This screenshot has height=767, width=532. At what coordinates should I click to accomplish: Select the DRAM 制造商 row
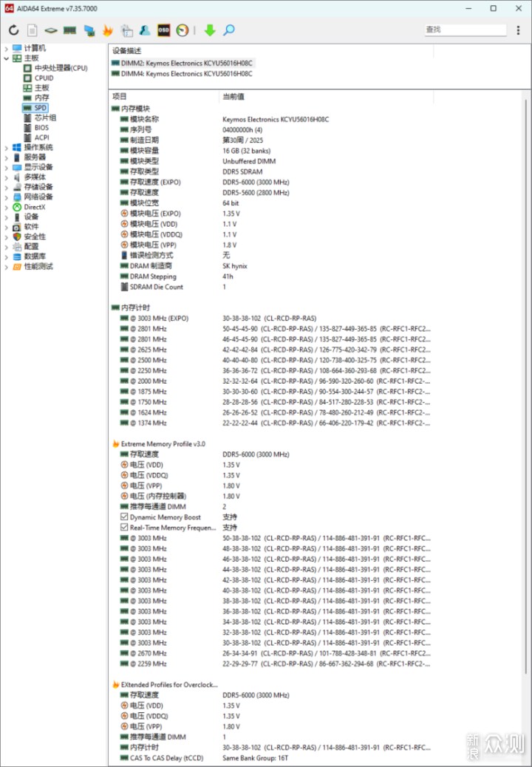click(x=184, y=266)
